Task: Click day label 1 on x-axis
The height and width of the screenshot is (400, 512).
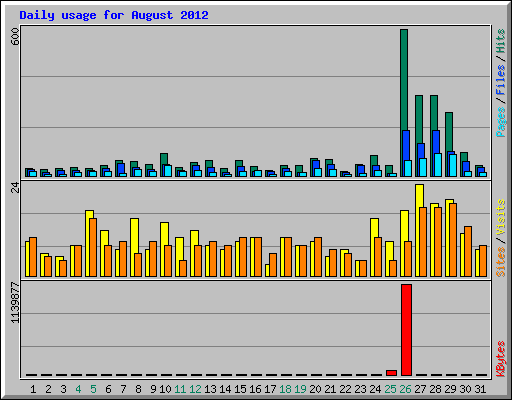Action: [x=33, y=389]
